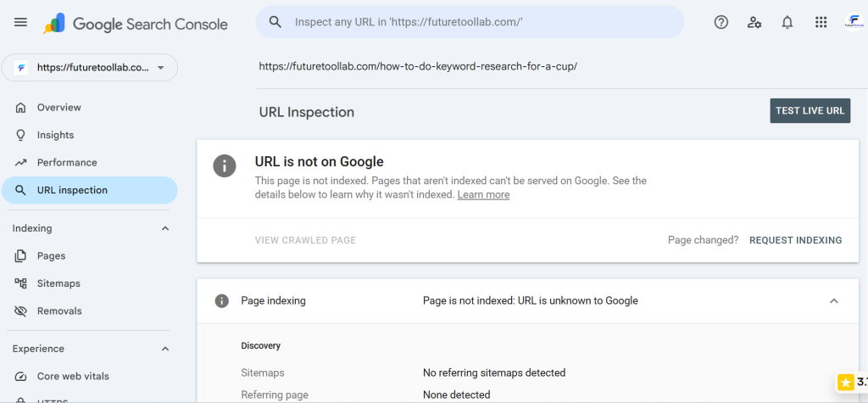
Task: Open the Google apps grid
Action: click(x=821, y=22)
